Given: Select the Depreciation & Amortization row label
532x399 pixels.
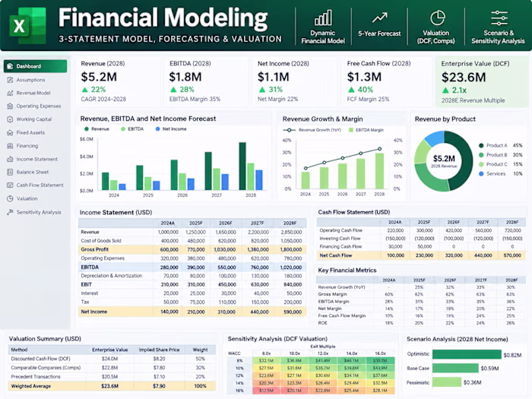Looking at the screenshot, I should point(111,276).
